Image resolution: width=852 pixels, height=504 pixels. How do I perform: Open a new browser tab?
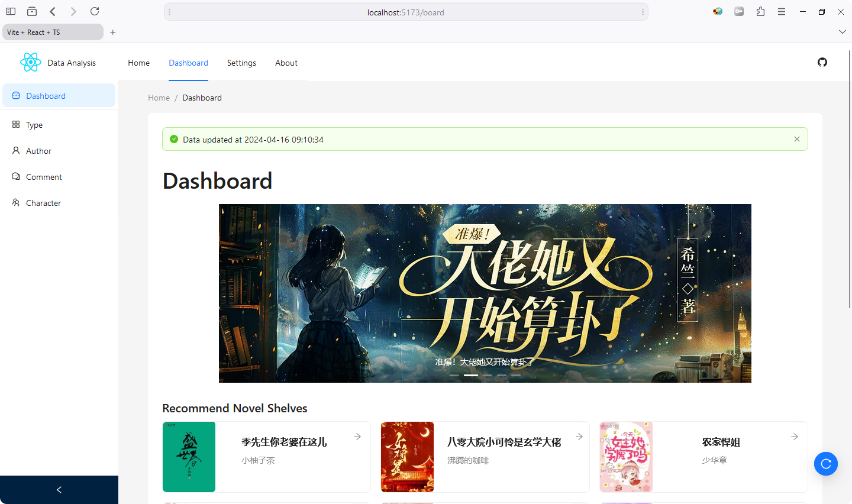tap(113, 32)
